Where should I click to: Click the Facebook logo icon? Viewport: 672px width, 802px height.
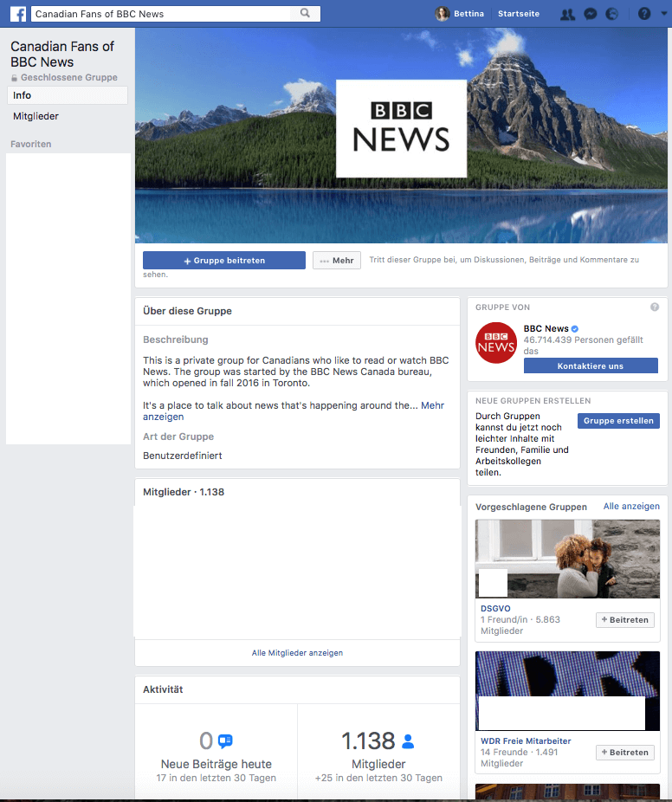coord(18,14)
